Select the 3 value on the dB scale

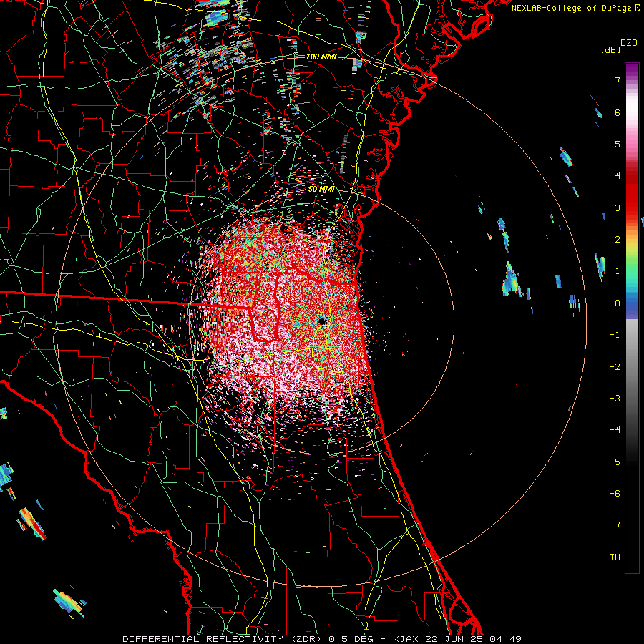[618, 208]
